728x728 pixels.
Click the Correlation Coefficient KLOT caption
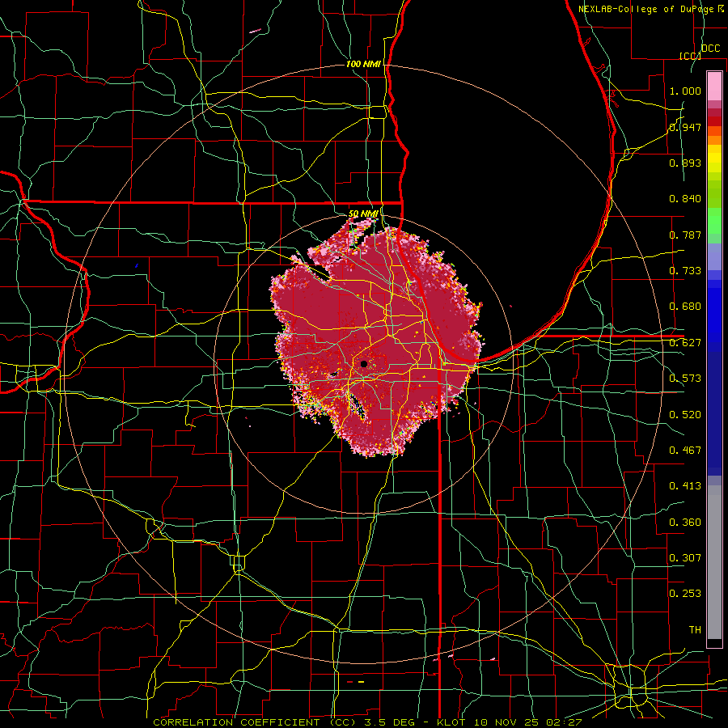point(367,722)
